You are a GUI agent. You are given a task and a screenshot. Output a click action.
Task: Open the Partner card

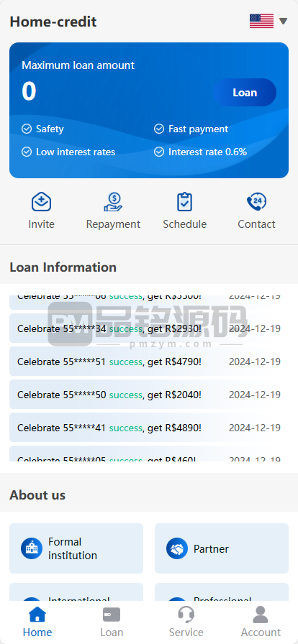coord(222,548)
